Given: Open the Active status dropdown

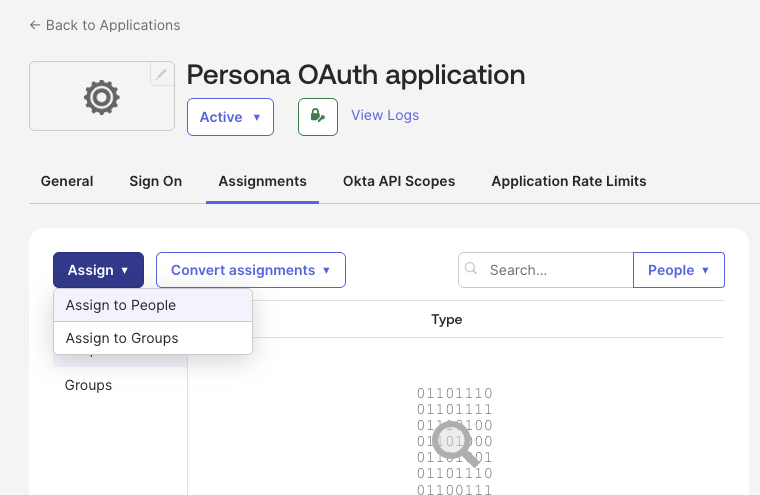Looking at the screenshot, I should pos(230,117).
